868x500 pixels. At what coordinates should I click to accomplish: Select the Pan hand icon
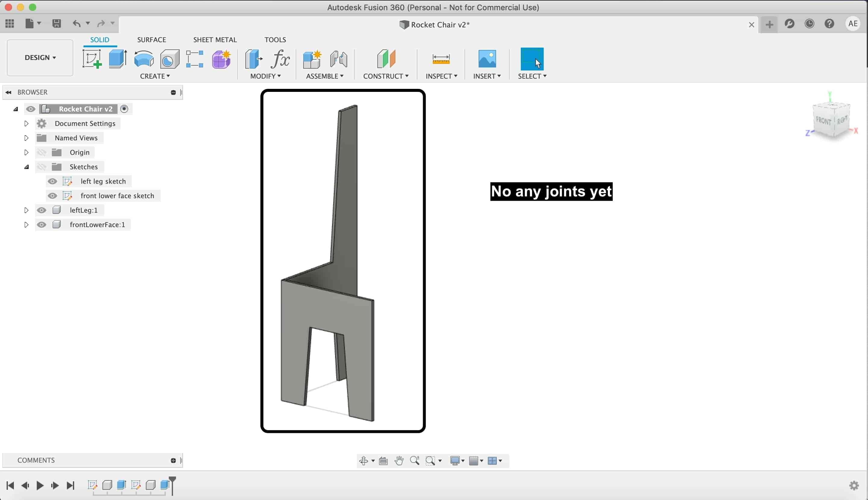[399, 461]
